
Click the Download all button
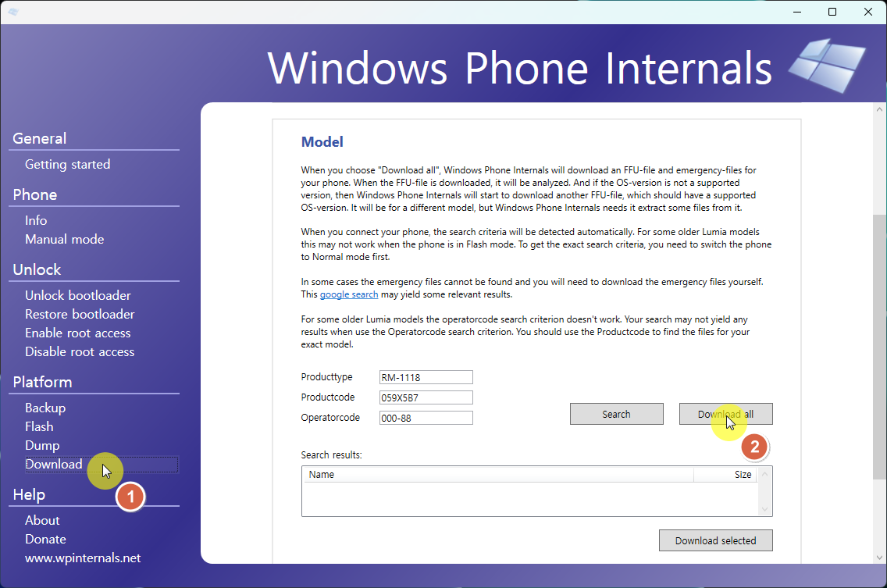pos(726,414)
